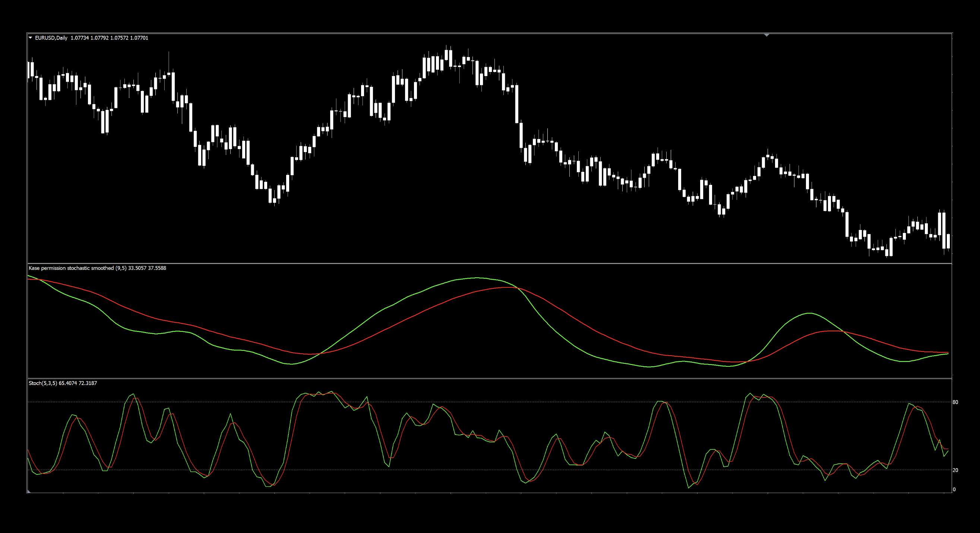Click the EURUSD,Daily chart title
Image resolution: width=980 pixels, height=533 pixels.
coord(51,38)
